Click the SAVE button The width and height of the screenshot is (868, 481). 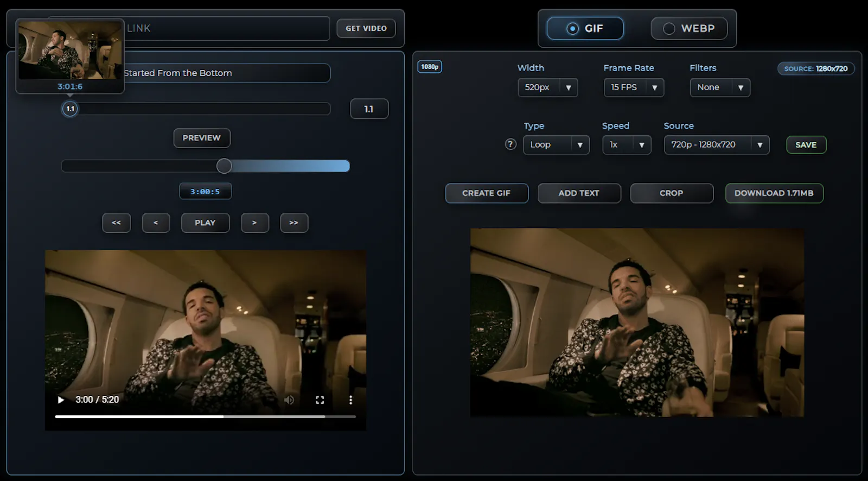[806, 145]
